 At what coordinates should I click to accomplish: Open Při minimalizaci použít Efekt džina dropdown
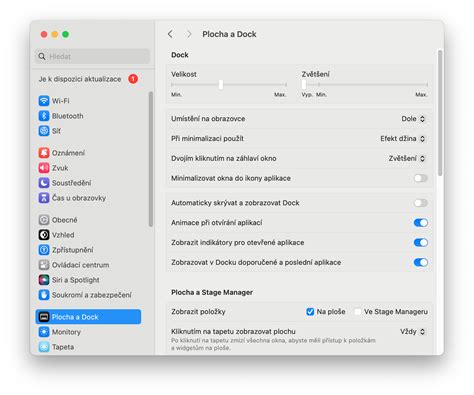pyautogui.click(x=403, y=139)
